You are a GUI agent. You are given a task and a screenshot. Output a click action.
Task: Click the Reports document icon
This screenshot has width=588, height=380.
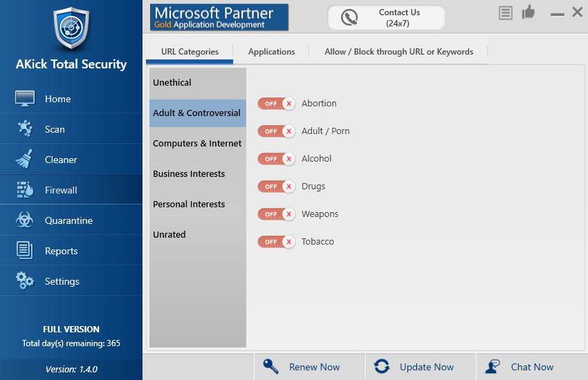tap(24, 251)
